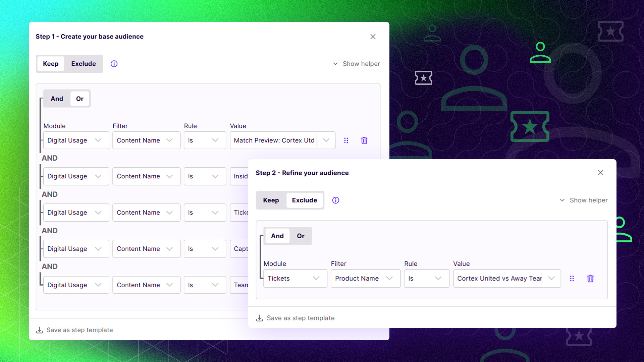Click download icon in Step 1 footer

tap(40, 330)
